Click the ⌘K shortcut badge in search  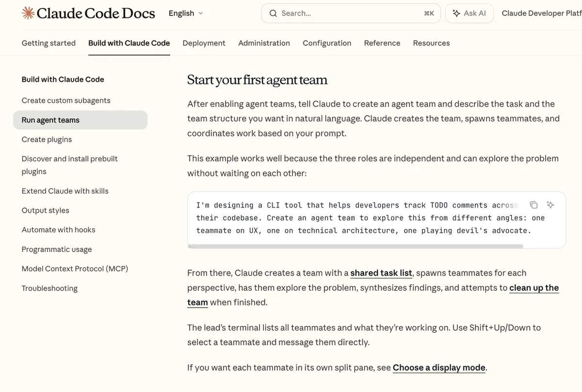click(429, 14)
